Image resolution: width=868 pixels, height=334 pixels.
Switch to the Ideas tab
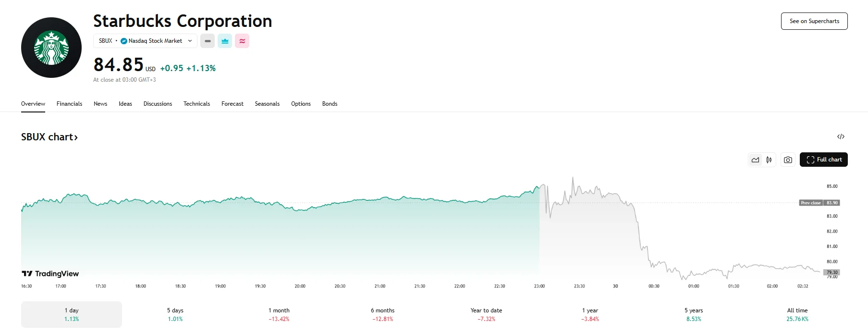click(x=125, y=104)
